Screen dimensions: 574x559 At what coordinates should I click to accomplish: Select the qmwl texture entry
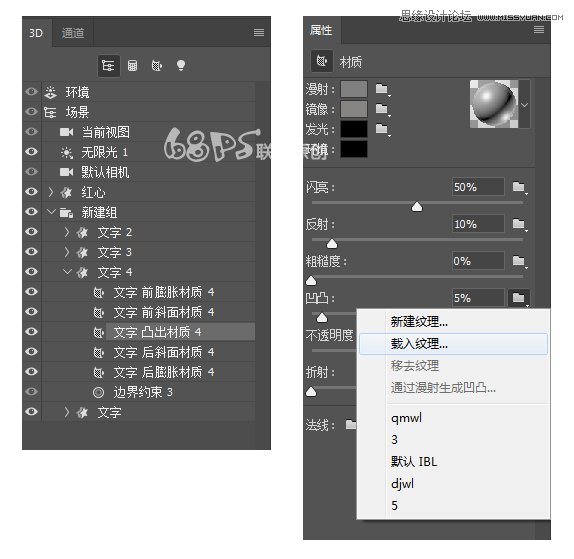453,418
